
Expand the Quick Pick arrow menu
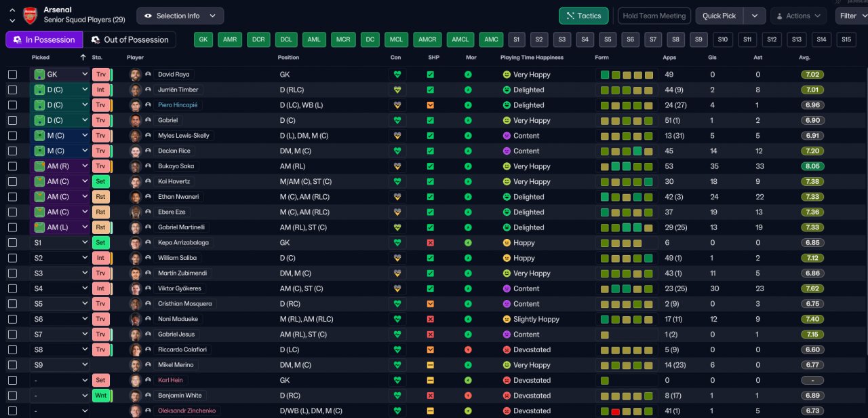755,16
